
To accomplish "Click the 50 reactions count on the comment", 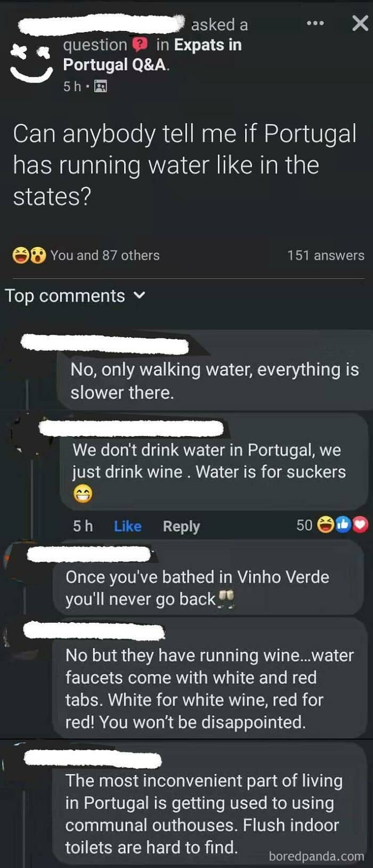I will [x=304, y=525].
